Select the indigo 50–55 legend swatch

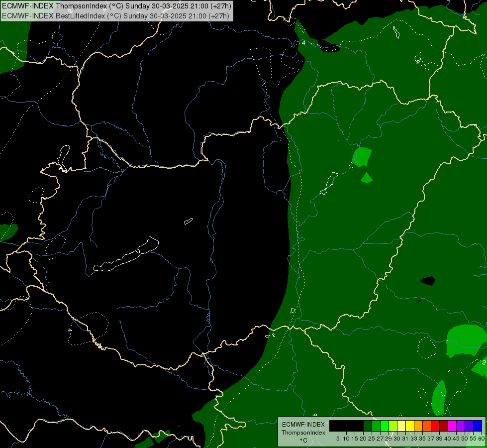[x=469, y=426]
